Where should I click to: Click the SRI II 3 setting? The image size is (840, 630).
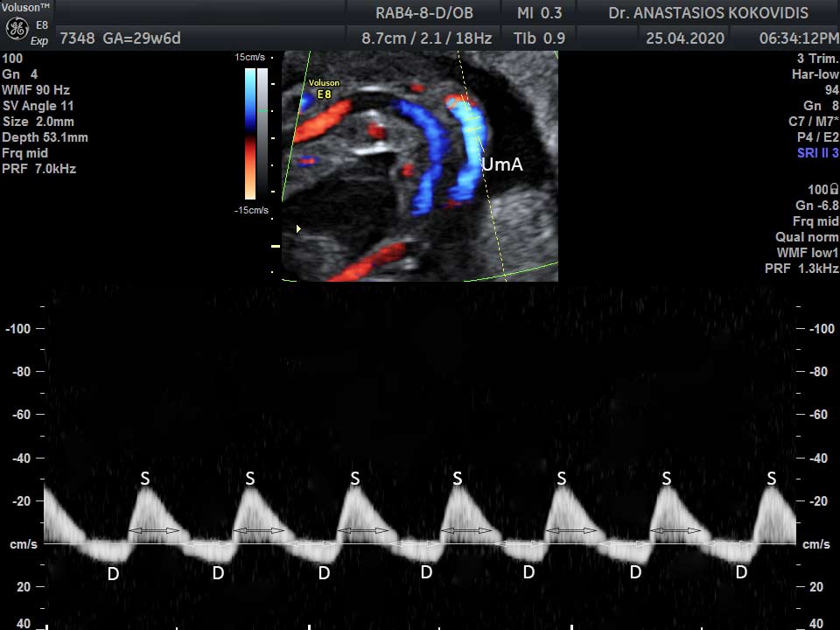pos(817,153)
